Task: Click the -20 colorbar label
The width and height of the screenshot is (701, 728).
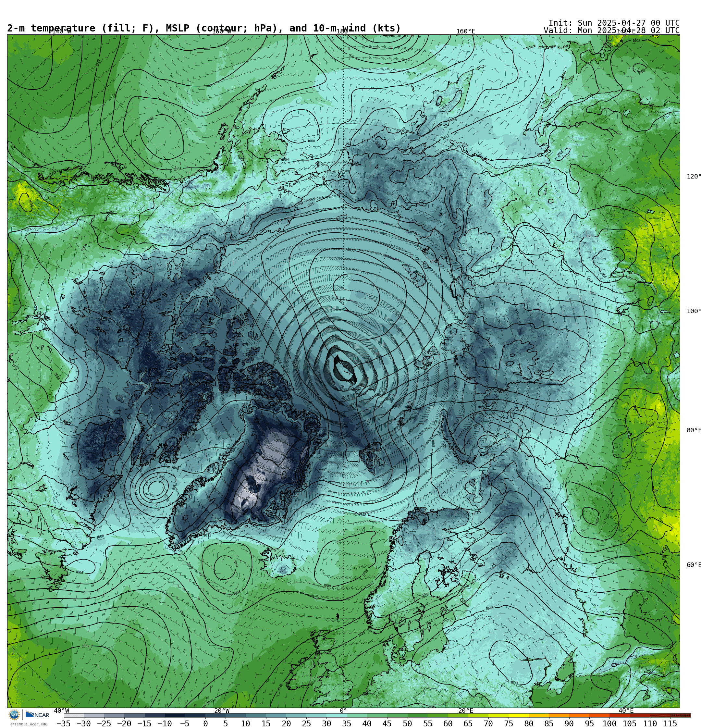Action: pos(124,723)
